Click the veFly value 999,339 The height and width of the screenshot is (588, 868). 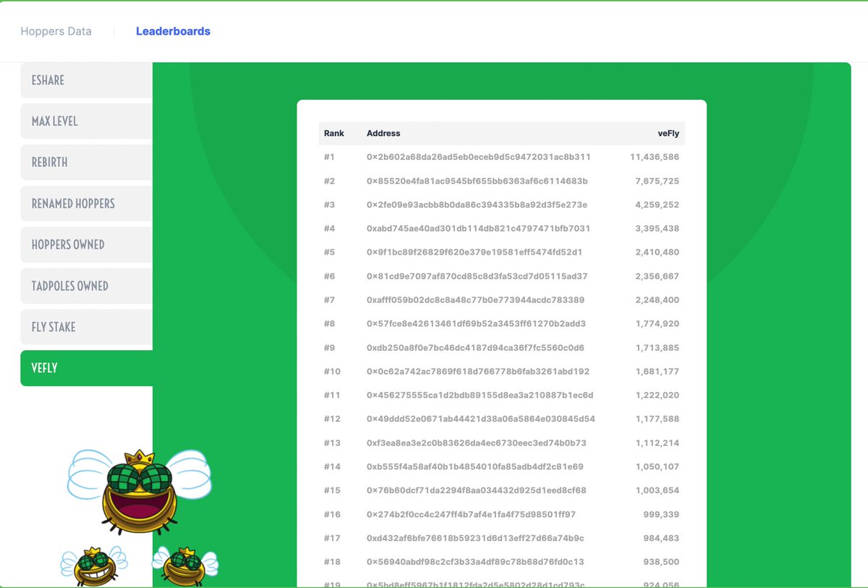661,514
